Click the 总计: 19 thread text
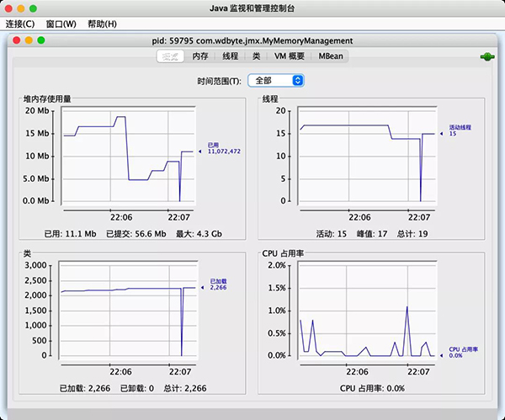The width and height of the screenshot is (505, 420). pos(412,234)
